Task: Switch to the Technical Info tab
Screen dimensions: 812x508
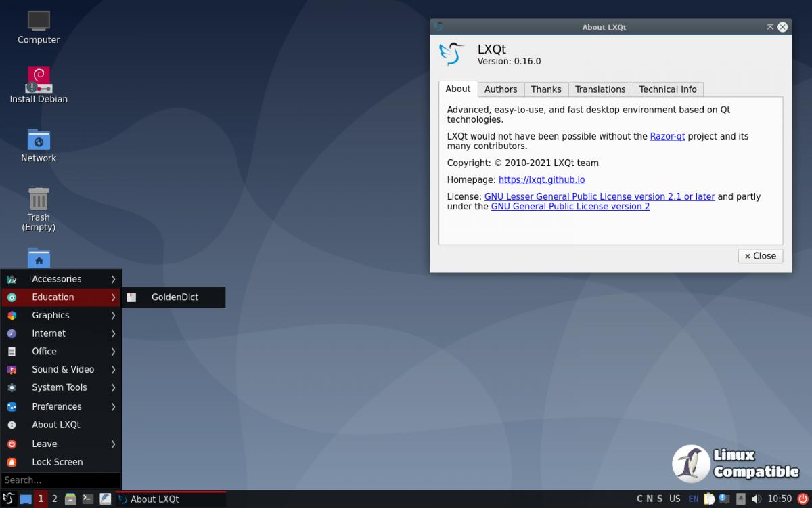Action: pos(667,89)
